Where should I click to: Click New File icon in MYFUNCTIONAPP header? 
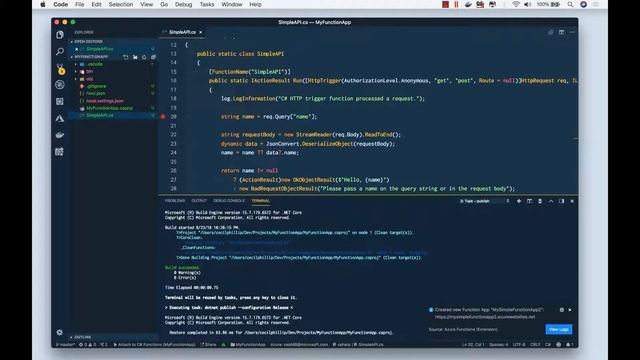click(126, 57)
